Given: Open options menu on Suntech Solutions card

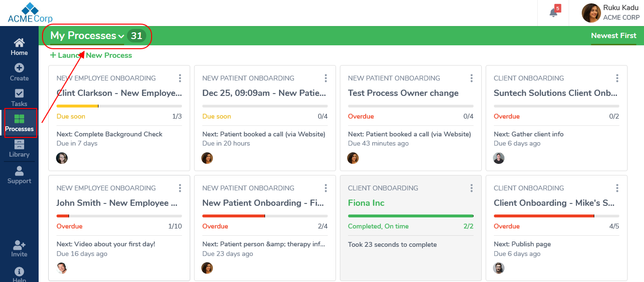Looking at the screenshot, I should coord(617,78).
